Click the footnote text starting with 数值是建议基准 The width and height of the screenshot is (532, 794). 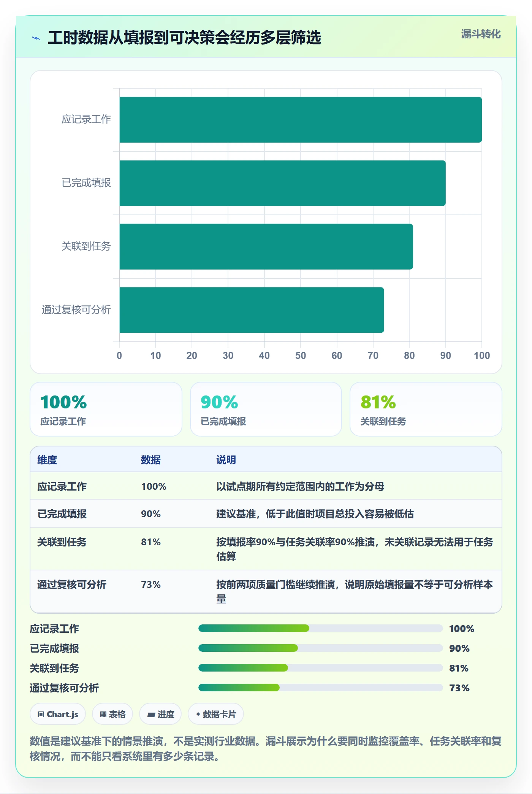pos(266,748)
